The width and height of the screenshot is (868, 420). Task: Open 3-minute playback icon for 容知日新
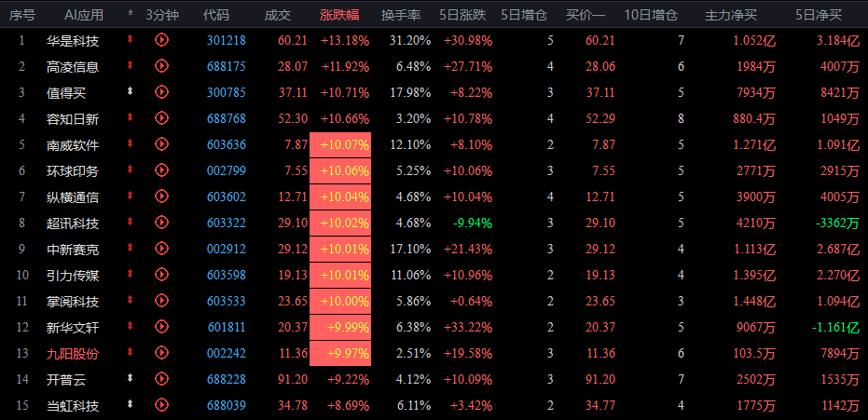click(161, 117)
